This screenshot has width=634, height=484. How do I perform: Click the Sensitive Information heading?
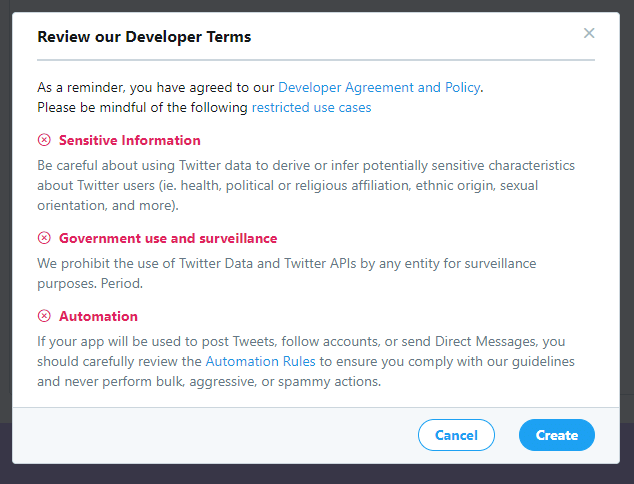point(130,140)
